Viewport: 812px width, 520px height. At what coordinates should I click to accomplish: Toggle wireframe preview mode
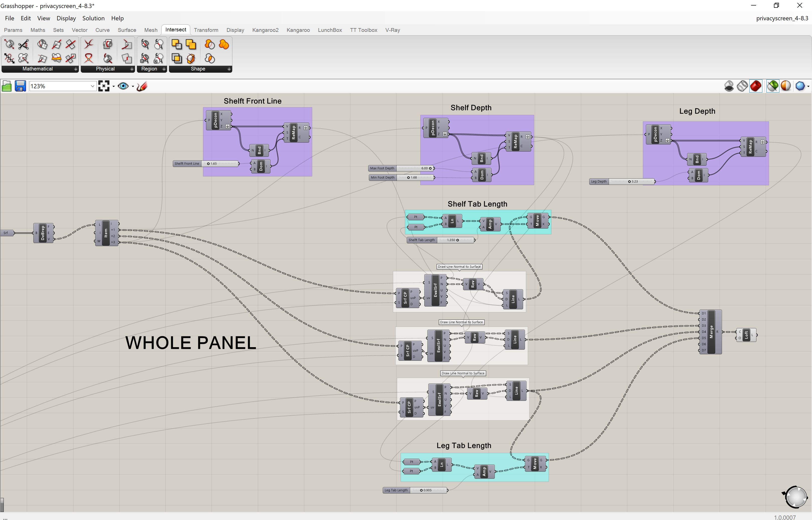coord(742,86)
